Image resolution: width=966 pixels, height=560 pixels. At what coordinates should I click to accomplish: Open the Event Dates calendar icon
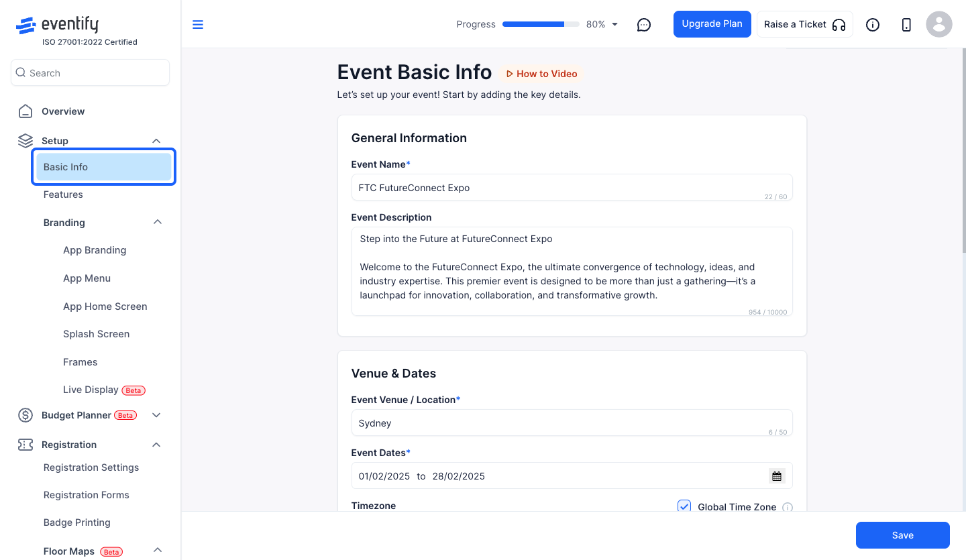point(777,476)
